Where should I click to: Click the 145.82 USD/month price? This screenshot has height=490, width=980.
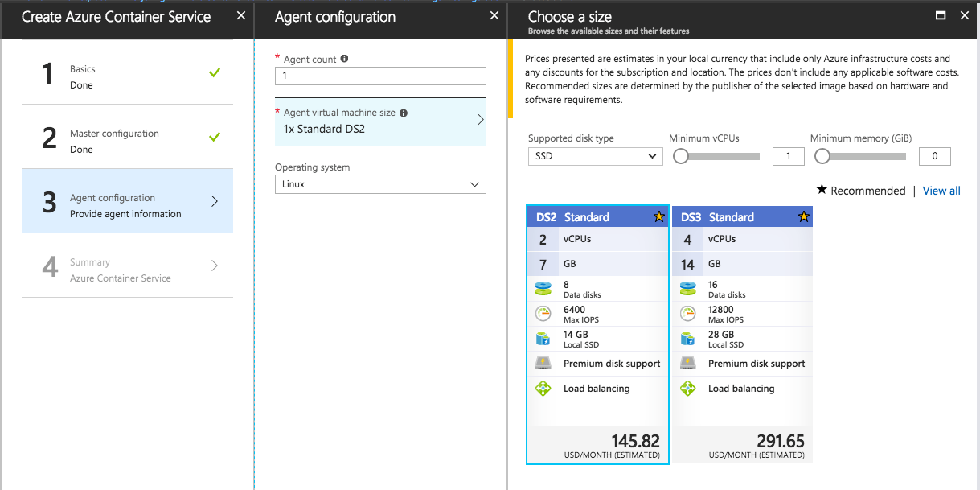tap(635, 441)
